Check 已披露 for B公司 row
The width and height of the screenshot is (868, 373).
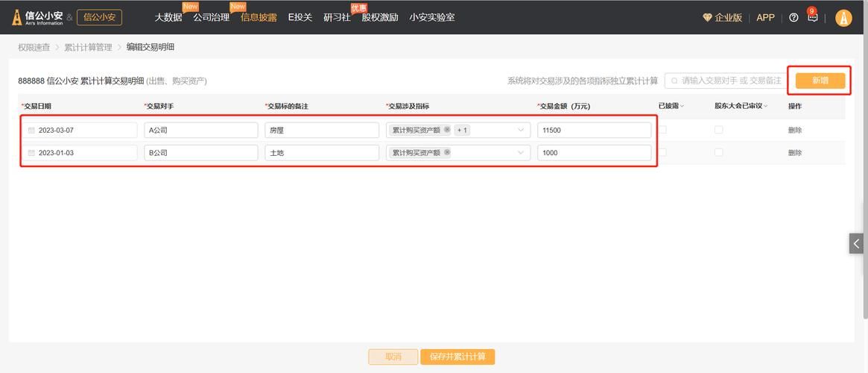coord(662,152)
